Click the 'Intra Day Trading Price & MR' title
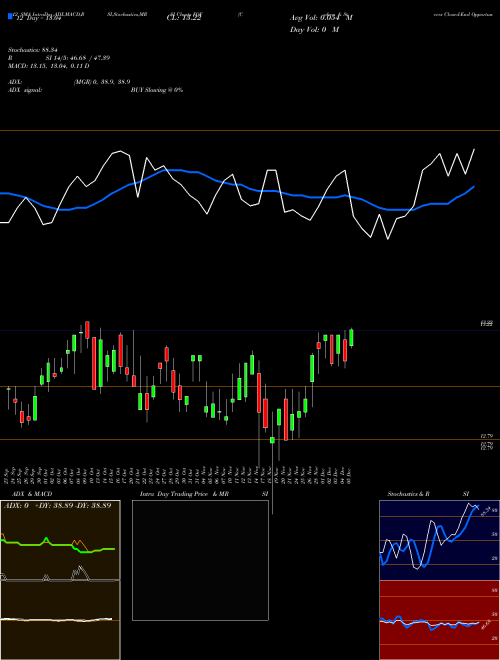Viewport: 500px width, 660px height. 184,494
